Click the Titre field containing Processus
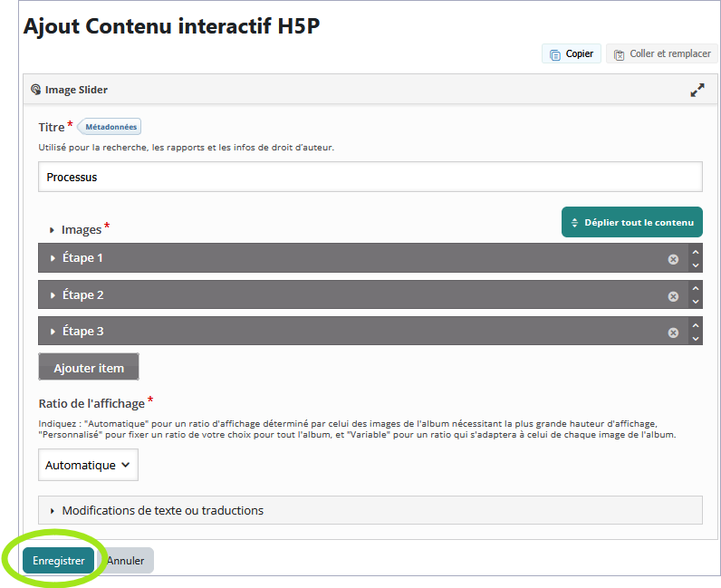Viewport: 721px width, 588px height. 370,177
